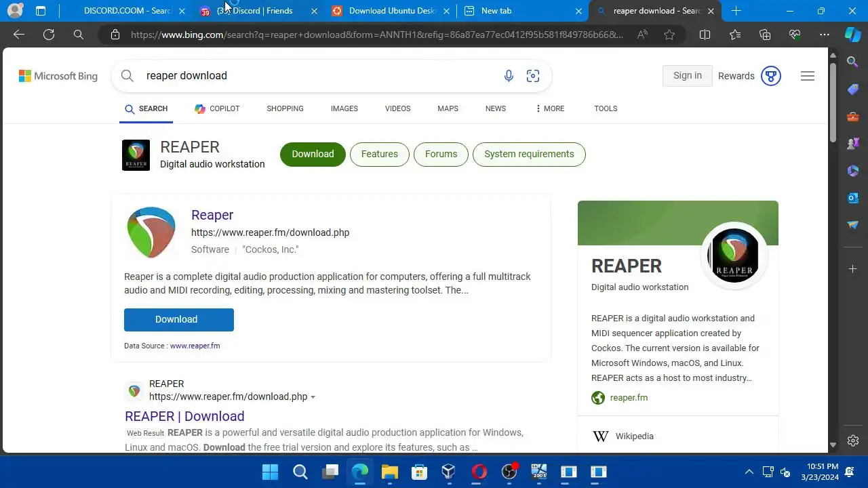Open Read aloud in address bar
Viewport: 868px width, 488px height.
click(x=642, y=35)
